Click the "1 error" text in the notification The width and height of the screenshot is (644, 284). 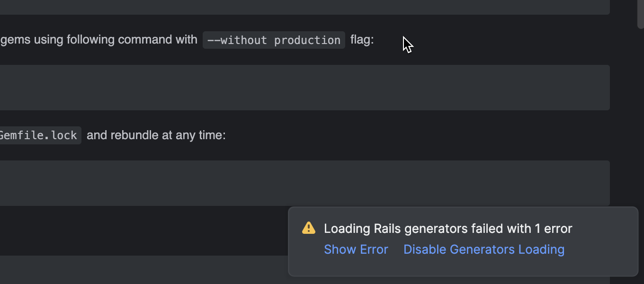click(x=554, y=229)
